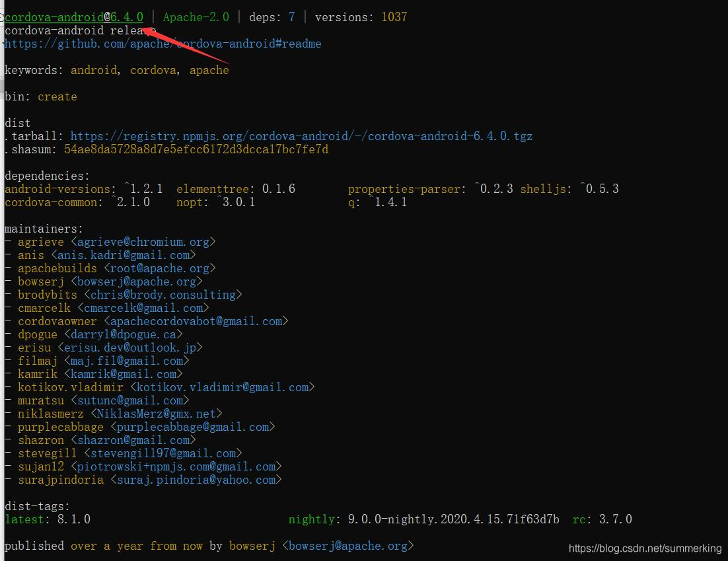Click the published 'over a year from now' text
Screen dimensions: 728x561
tap(137, 546)
